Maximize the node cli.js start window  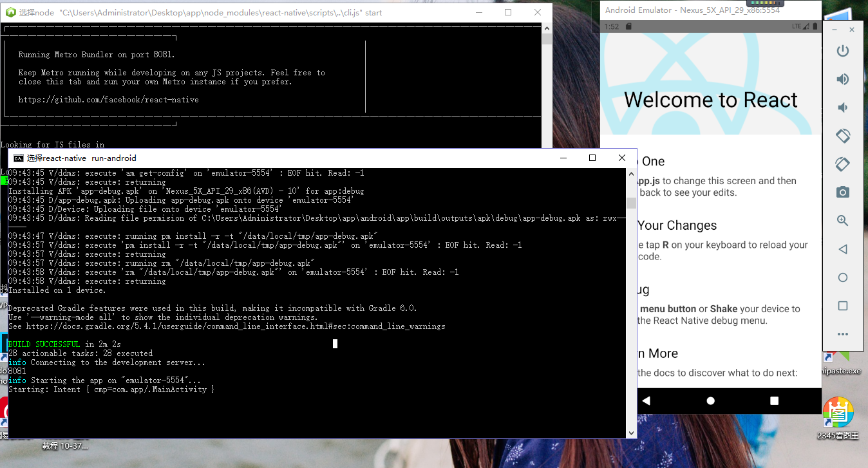pos(508,12)
